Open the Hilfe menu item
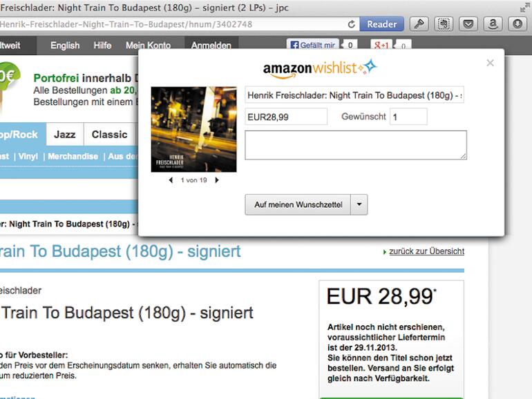Image resolution: width=532 pixels, height=399 pixels. tap(102, 45)
